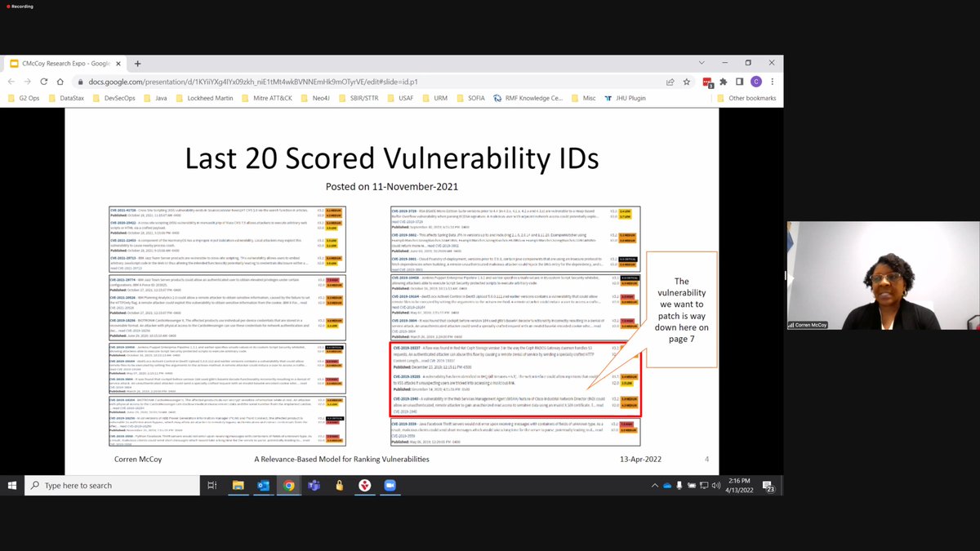Open the red circular app on taskbar
Image resolution: width=980 pixels, height=551 pixels.
365,485
